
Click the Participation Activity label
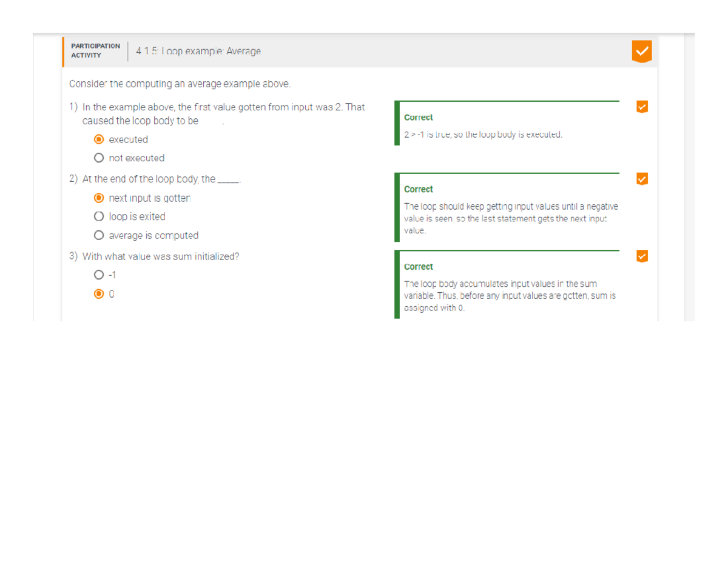coord(95,50)
